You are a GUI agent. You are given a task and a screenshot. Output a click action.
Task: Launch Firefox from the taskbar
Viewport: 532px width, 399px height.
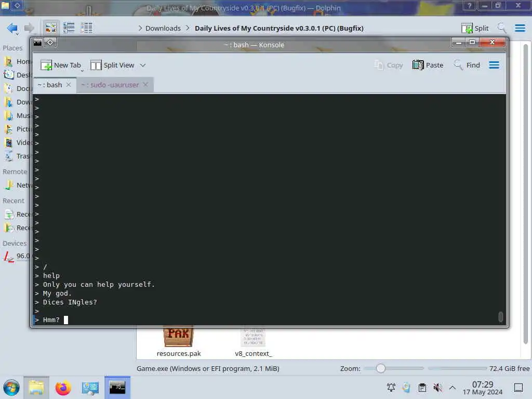63,388
